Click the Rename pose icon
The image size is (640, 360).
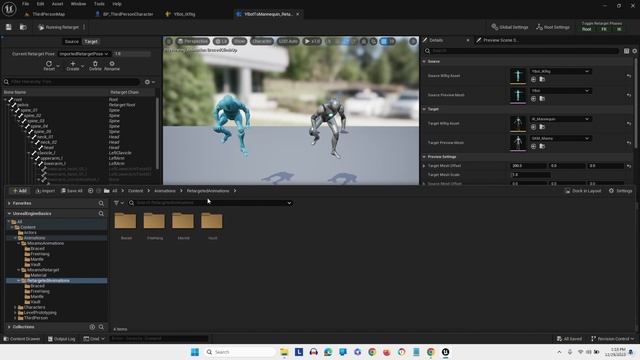(112, 64)
